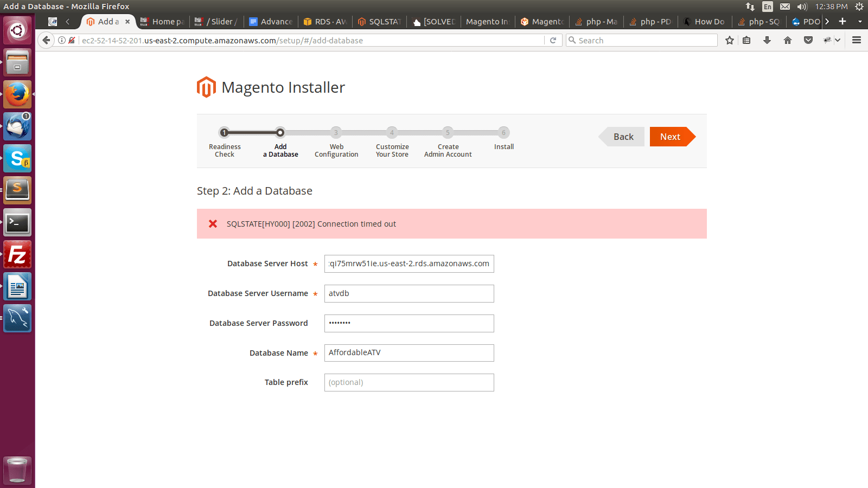This screenshot has height=488, width=868.
Task: Select Create Admin Account step 5
Action: click(x=448, y=132)
